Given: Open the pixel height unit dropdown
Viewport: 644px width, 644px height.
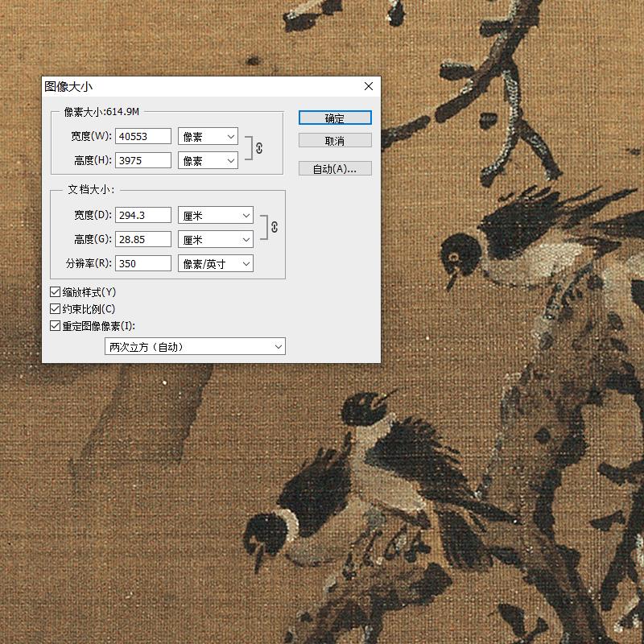Looking at the screenshot, I should point(208,160).
